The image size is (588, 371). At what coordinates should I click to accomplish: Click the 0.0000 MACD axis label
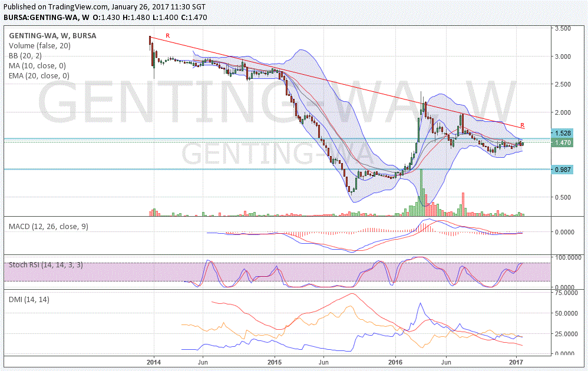pyautogui.click(x=564, y=233)
